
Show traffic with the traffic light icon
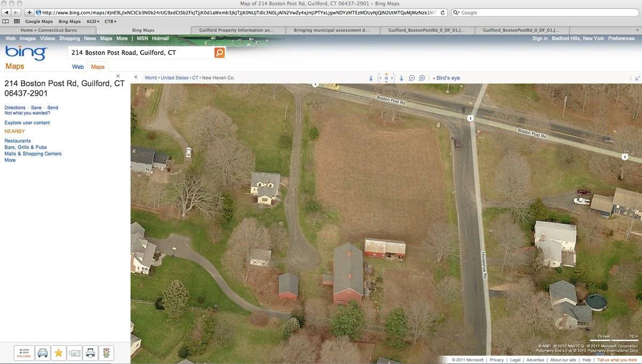tap(106, 353)
